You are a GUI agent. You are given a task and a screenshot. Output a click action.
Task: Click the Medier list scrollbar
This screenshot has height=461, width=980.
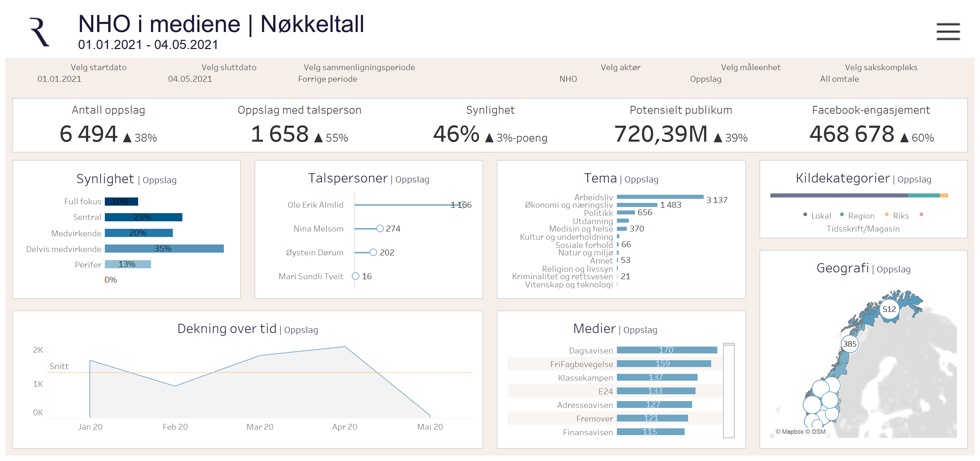729,390
